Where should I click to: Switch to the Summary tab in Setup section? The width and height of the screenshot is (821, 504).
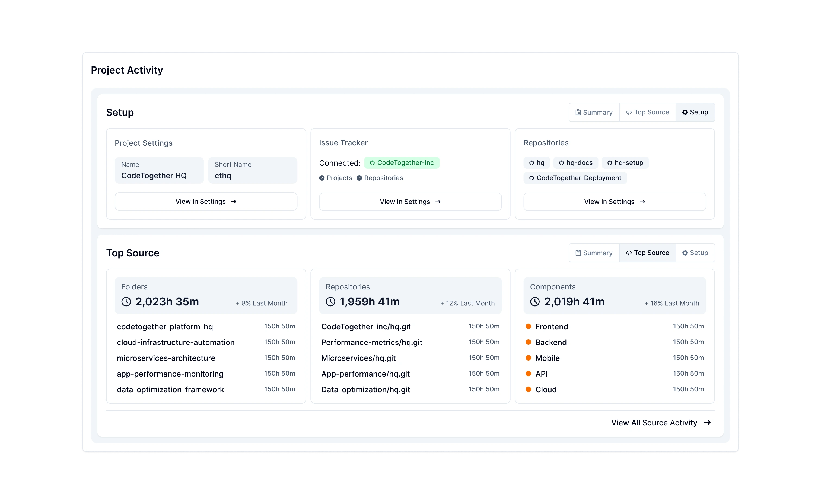tap(594, 112)
